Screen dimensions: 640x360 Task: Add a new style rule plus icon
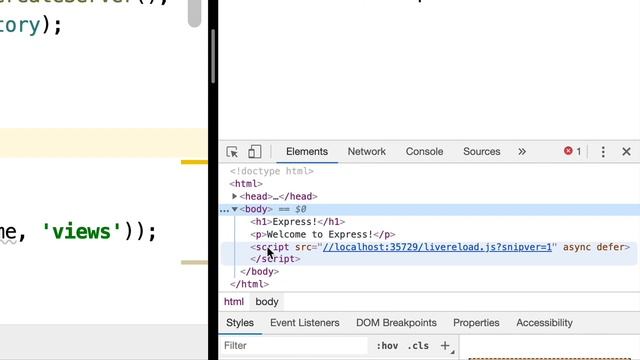pyautogui.click(x=445, y=346)
